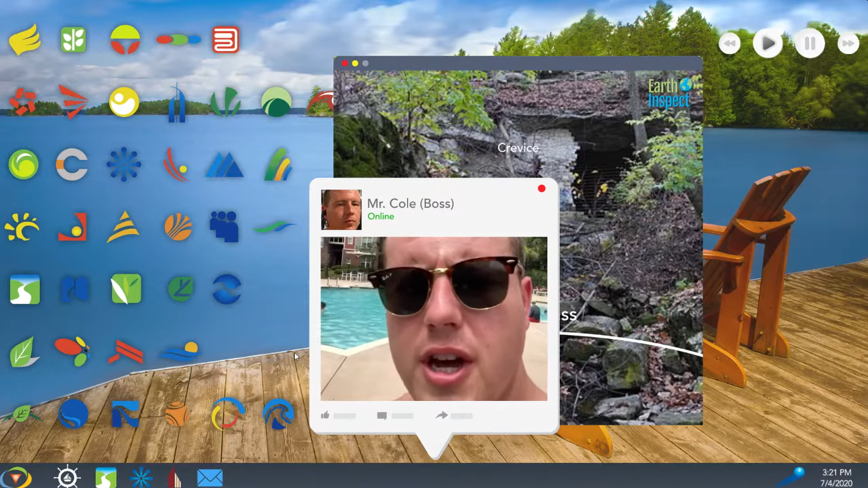Open the blue people group icon
868x488 pixels.
click(224, 227)
